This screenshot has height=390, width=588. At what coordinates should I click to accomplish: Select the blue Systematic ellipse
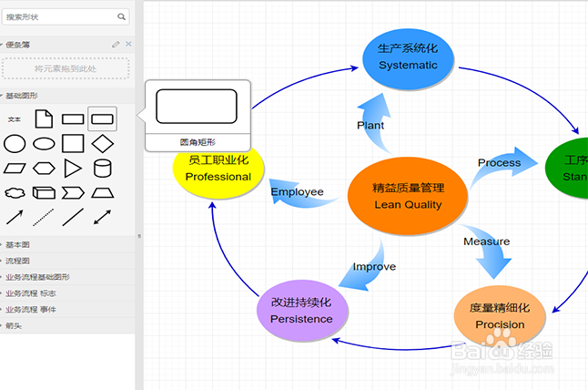408,59
